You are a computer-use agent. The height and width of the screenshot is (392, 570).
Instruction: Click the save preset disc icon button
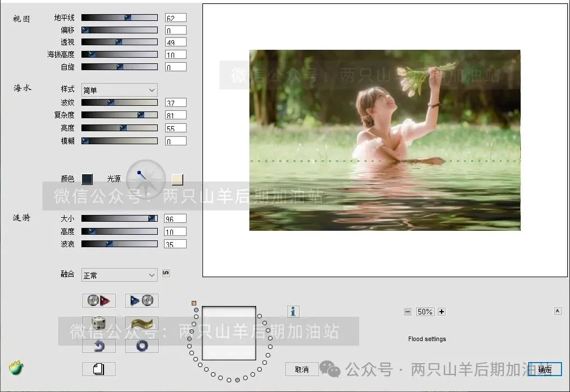[x=142, y=301]
